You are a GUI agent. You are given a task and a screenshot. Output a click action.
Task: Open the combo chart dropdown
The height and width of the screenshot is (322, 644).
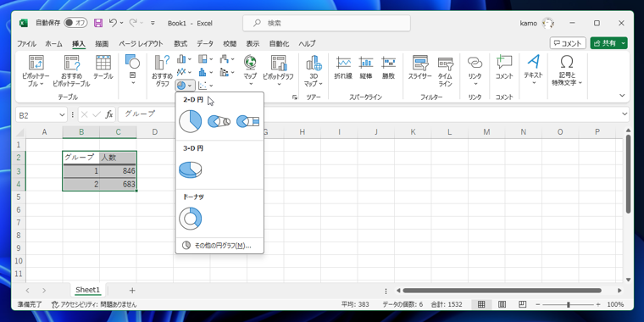coord(227,72)
